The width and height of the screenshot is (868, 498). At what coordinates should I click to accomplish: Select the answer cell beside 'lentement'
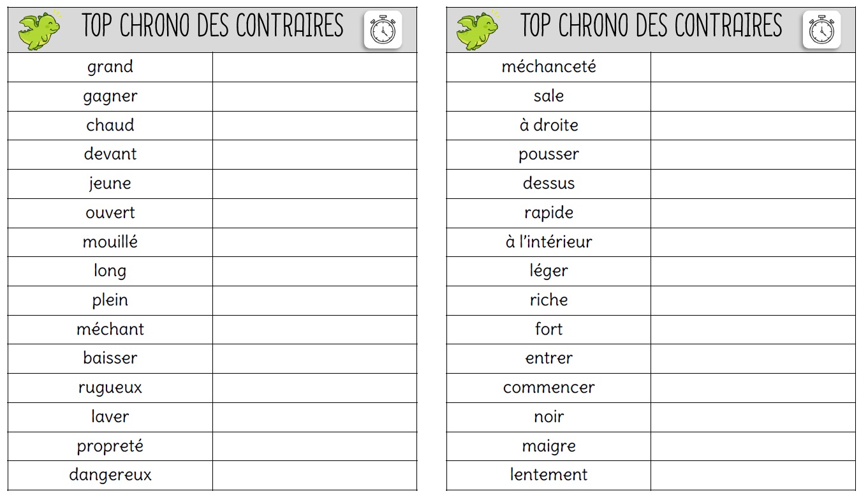753,476
